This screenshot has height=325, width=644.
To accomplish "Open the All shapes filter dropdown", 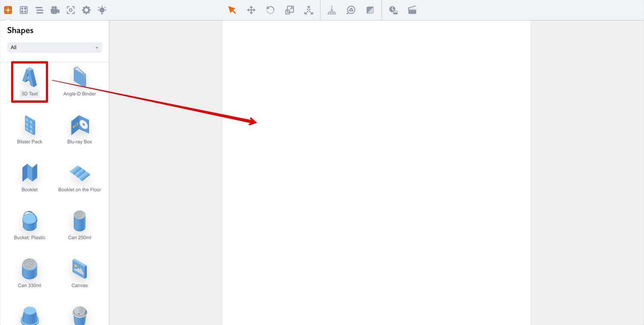I will (55, 47).
